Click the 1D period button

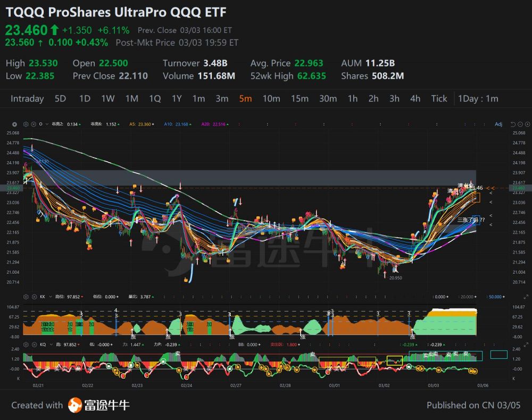[x=85, y=98]
